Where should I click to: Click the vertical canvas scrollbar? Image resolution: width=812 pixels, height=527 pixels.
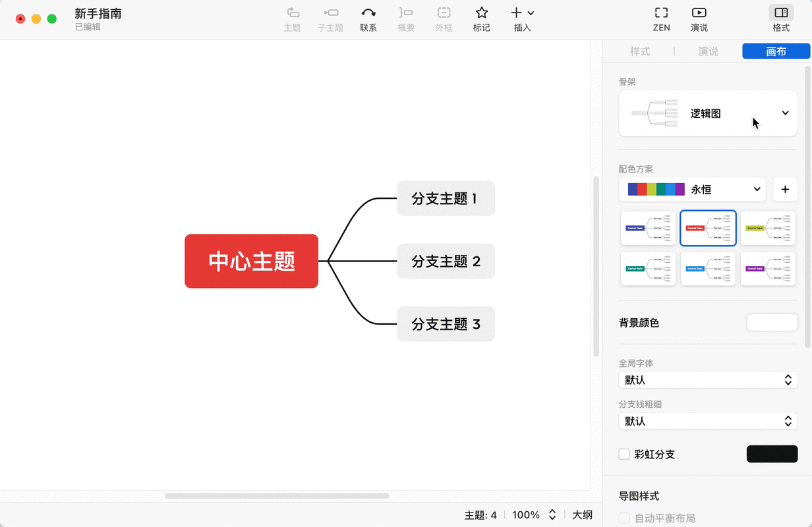pyautogui.click(x=596, y=266)
